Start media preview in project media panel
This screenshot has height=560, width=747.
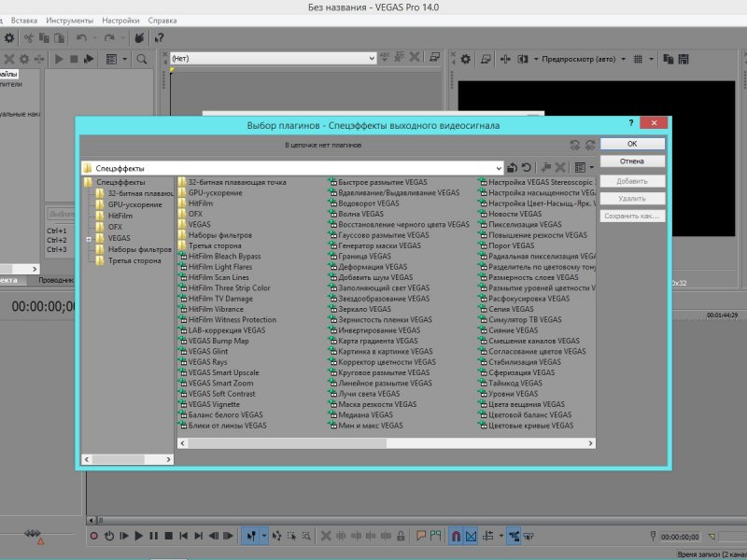59,59
